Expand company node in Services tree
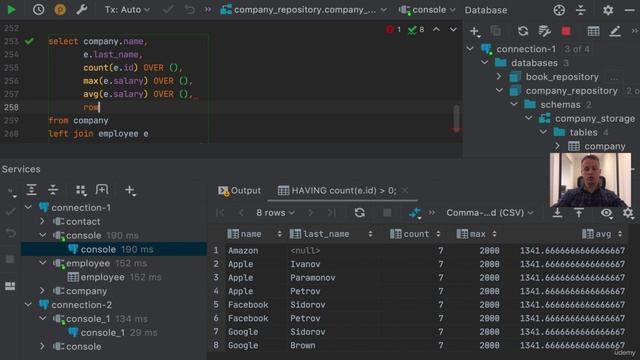Viewport: 640px width, 360px height. pyautogui.click(x=42, y=291)
